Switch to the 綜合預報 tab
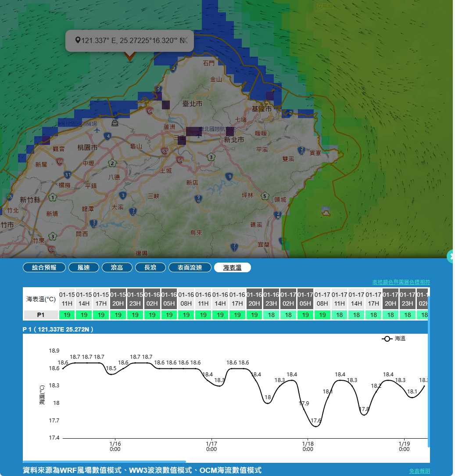 [44, 267]
